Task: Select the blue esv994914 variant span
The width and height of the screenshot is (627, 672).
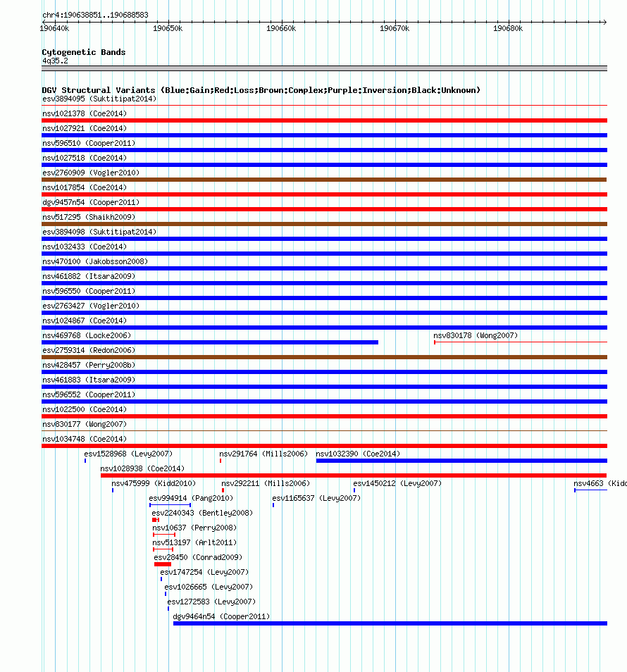Action: [x=170, y=505]
